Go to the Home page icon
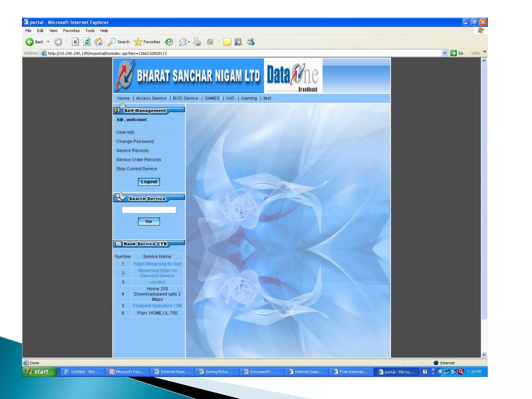This screenshot has height=399, width=532. pyautogui.click(x=98, y=42)
